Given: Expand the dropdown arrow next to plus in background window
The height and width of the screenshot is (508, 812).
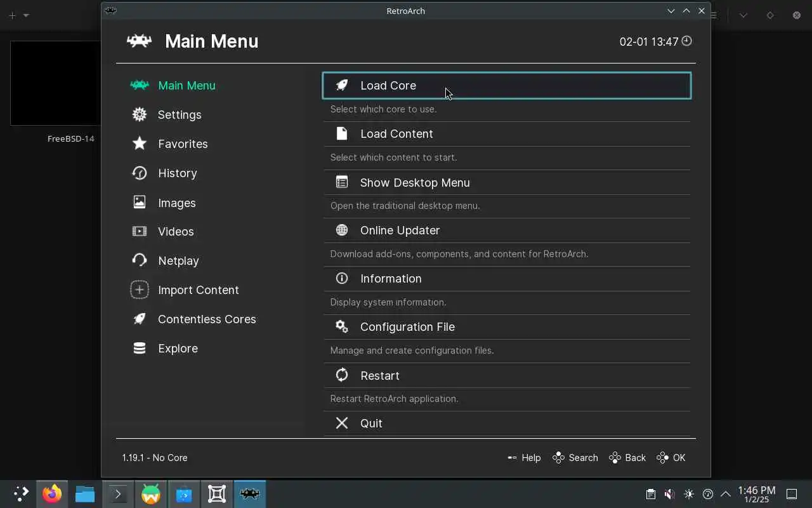Looking at the screenshot, I should (x=26, y=15).
